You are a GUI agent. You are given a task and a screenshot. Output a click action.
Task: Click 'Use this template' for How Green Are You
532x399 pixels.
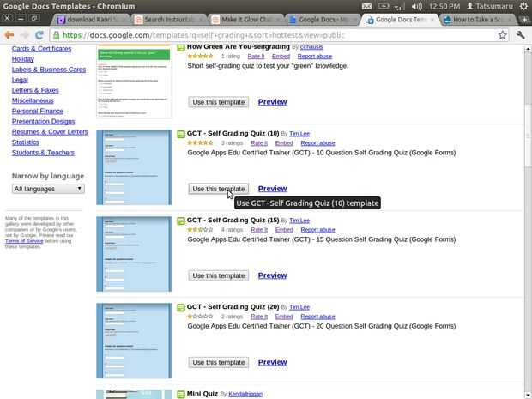click(x=219, y=102)
